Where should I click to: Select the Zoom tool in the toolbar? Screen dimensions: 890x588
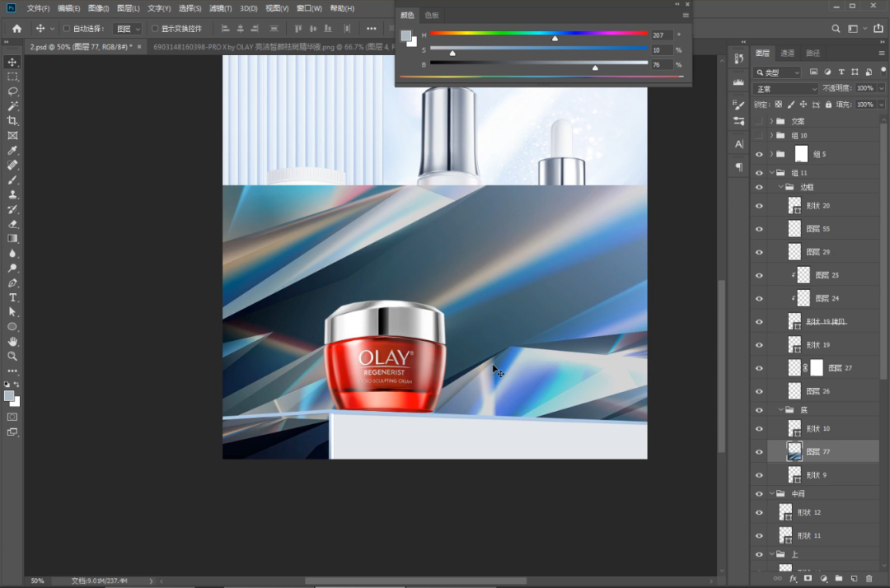[12, 356]
